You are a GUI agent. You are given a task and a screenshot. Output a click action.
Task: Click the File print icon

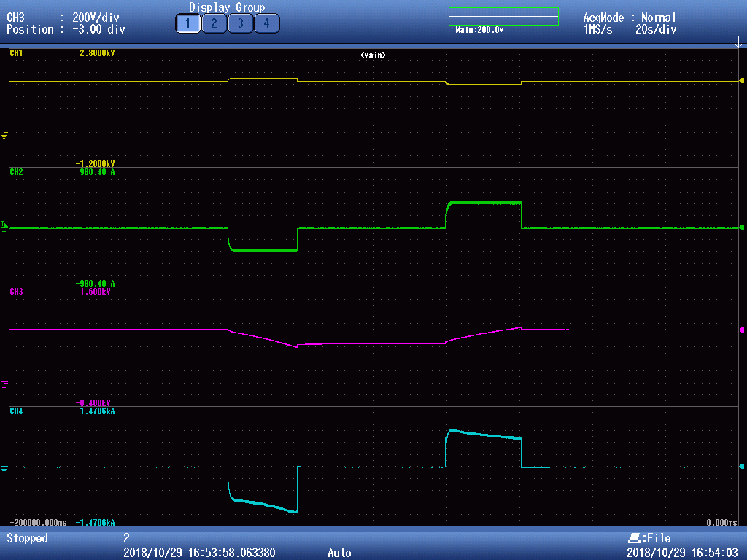click(x=634, y=538)
